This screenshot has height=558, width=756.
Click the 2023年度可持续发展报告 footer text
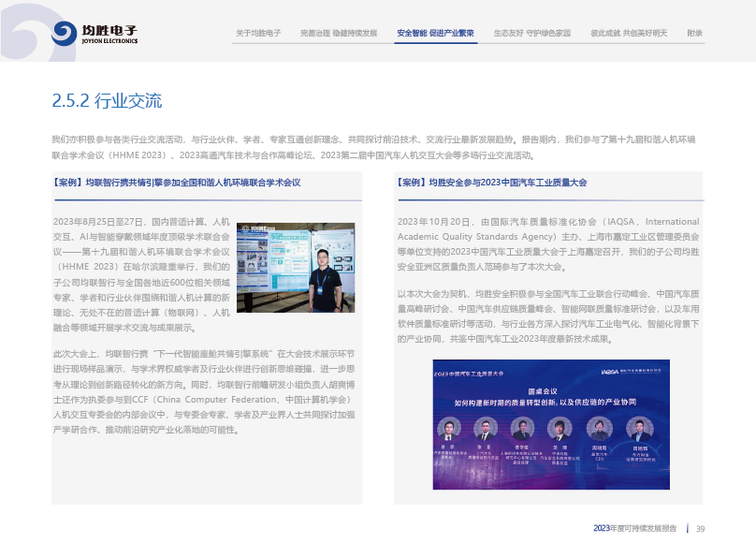tap(634, 529)
